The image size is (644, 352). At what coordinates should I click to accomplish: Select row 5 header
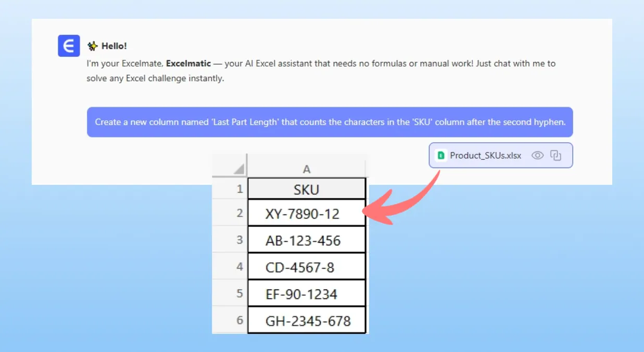click(239, 294)
